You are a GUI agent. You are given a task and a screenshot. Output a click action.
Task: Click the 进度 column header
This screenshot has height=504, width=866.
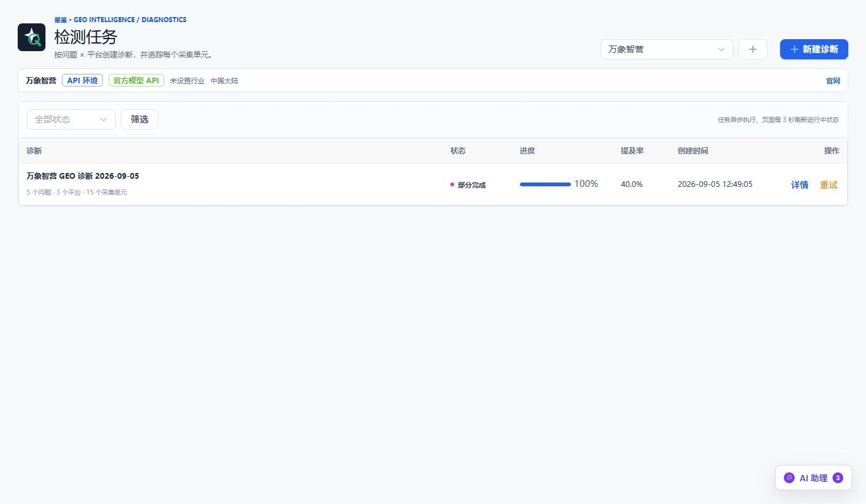tap(527, 151)
